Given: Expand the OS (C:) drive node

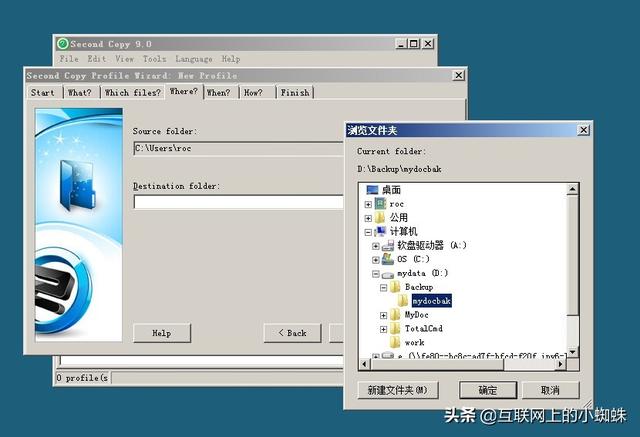Looking at the screenshot, I should click(376, 260).
